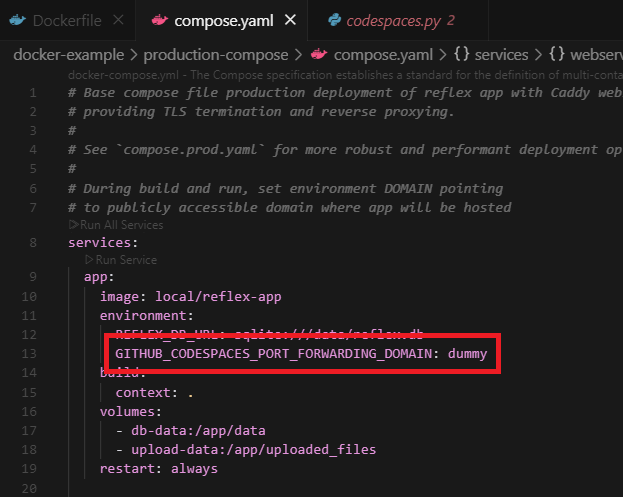Click line number 13 in the gutter
Screen dimensions: 623x497
click(x=33, y=354)
